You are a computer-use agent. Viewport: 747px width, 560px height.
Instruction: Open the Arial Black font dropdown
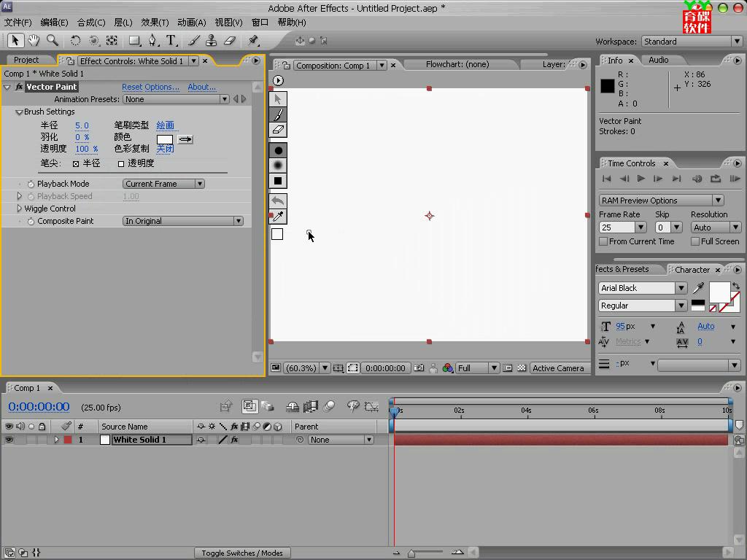(642, 288)
